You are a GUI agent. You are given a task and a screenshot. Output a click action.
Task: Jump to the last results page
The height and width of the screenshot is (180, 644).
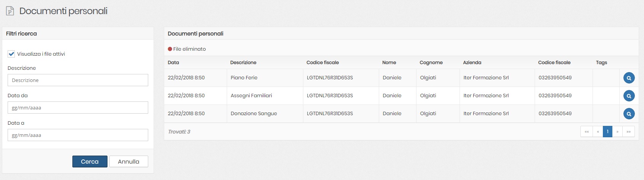[x=628, y=132]
